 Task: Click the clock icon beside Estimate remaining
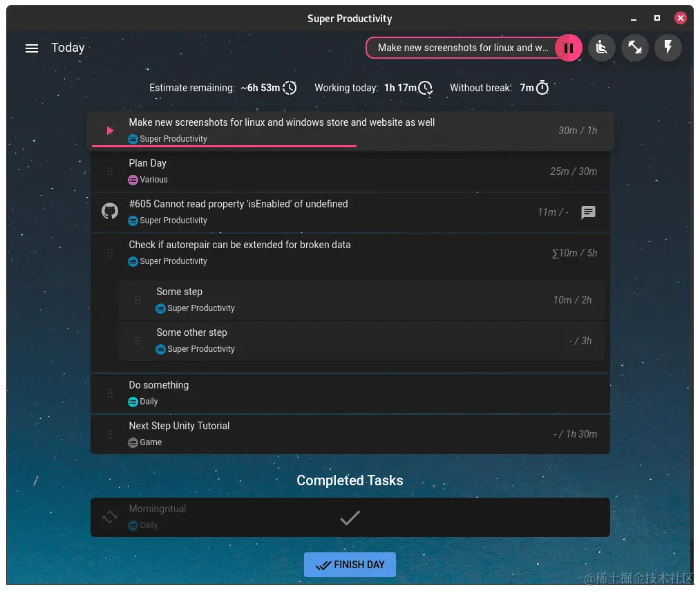(x=290, y=88)
